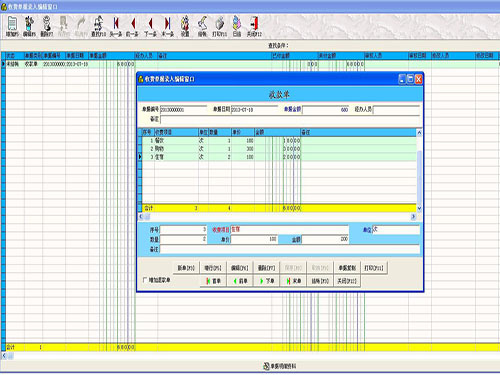Screen dimensions: 500x375
Task: Toggle the 增加连续单 checkbox
Action: (x=145, y=280)
